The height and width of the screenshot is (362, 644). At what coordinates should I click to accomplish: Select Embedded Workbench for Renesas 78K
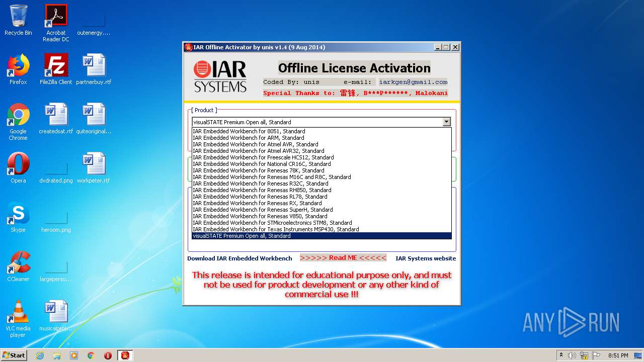click(321, 170)
